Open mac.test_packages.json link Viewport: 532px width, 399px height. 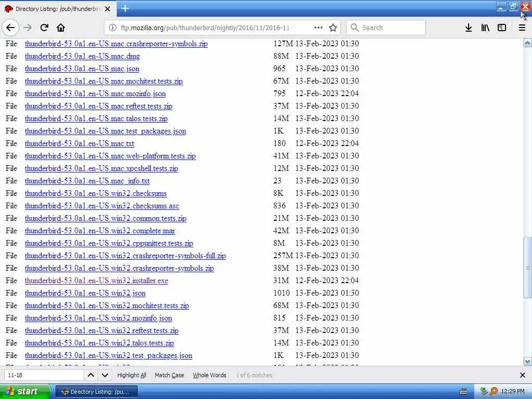click(105, 131)
